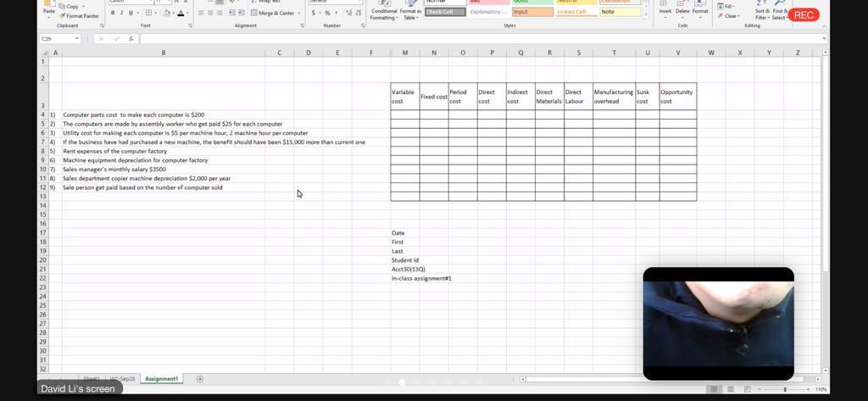The image size is (868, 401).
Task: Switch to Page Layout view in the status bar
Action: point(732,389)
